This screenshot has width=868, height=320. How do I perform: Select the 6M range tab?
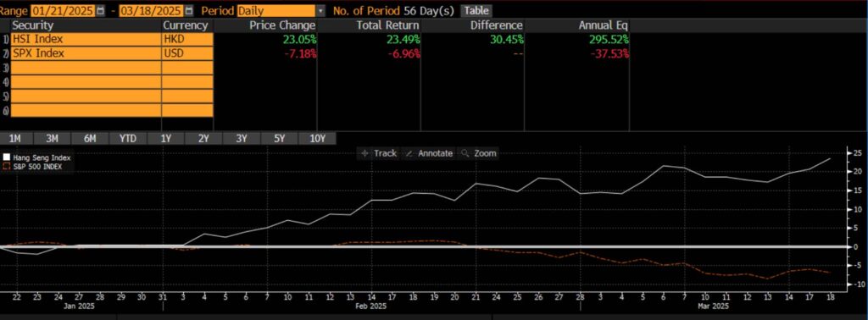coord(90,139)
